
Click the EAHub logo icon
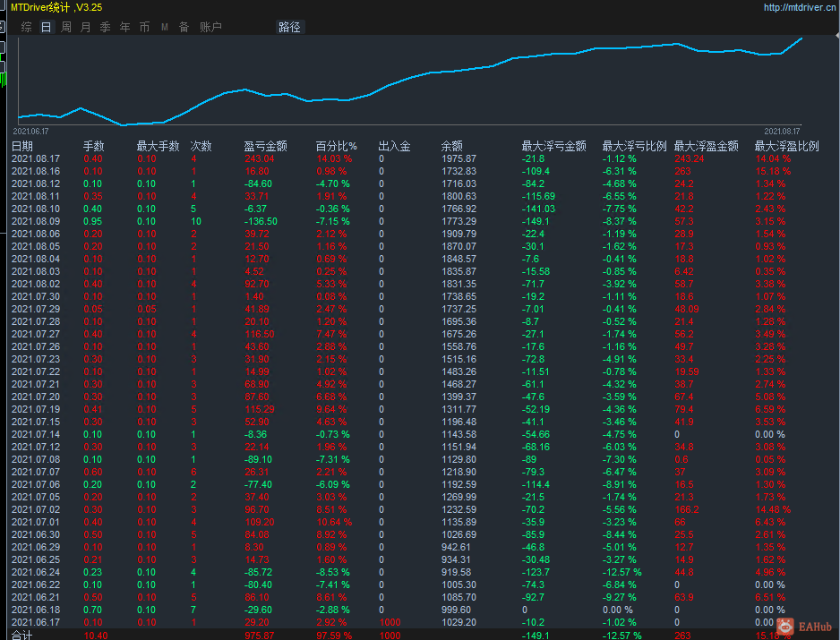tap(786, 626)
